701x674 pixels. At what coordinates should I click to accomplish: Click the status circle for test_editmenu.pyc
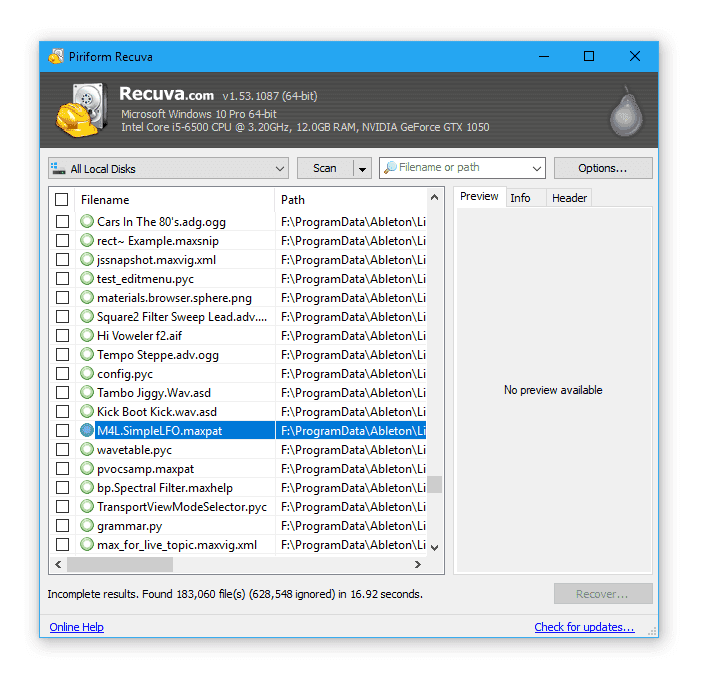point(87,278)
